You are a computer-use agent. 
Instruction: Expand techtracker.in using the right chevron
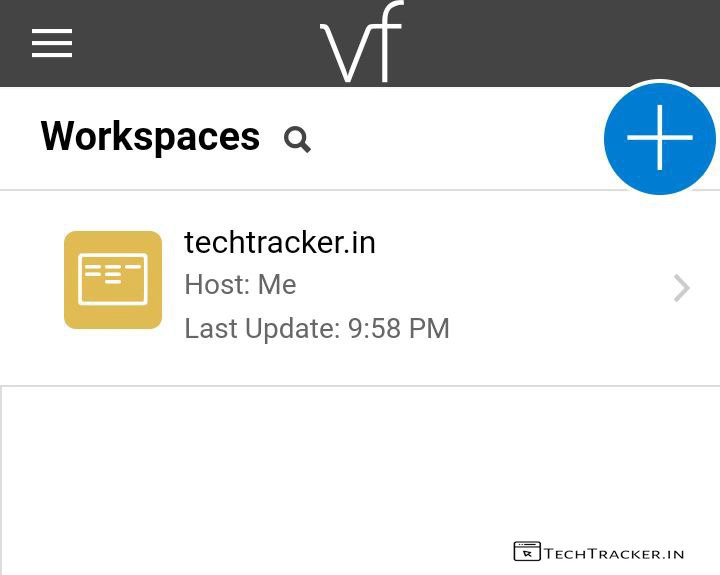pos(681,288)
